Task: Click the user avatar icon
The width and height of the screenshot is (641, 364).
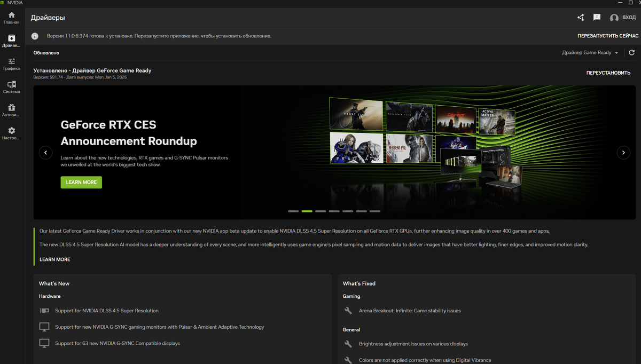Action: click(614, 18)
